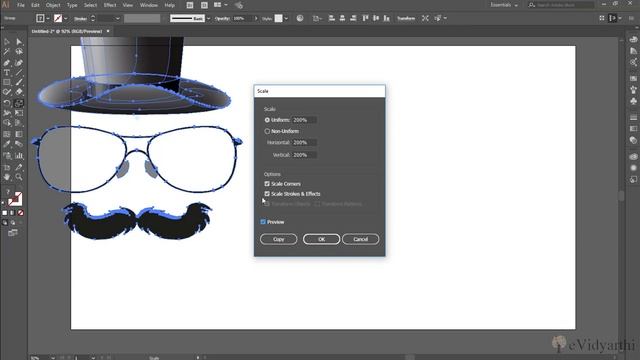Viewport: 640px width, 360px height.
Task: Close the Untitled-2 document tab
Action: pos(108,31)
